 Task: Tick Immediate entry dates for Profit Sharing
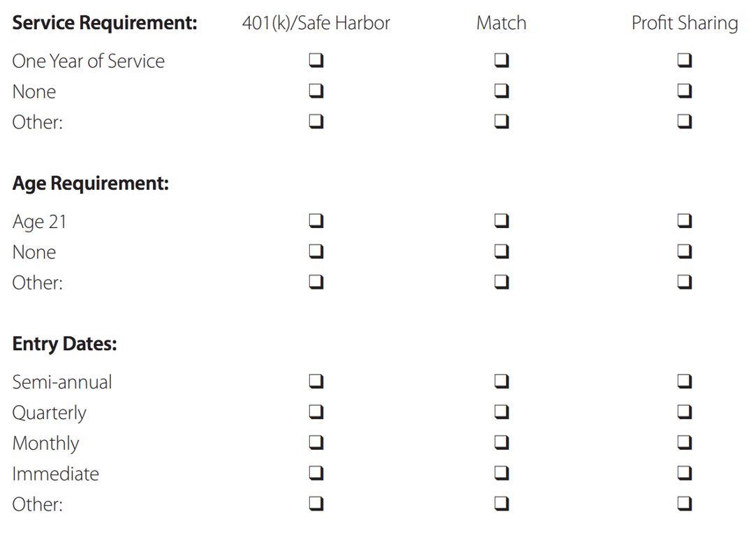(685, 473)
